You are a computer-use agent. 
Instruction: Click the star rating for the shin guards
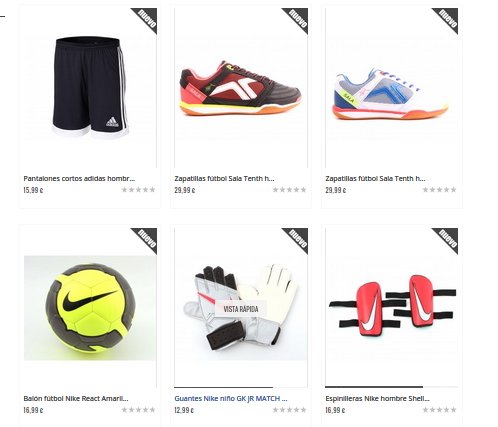click(439, 410)
